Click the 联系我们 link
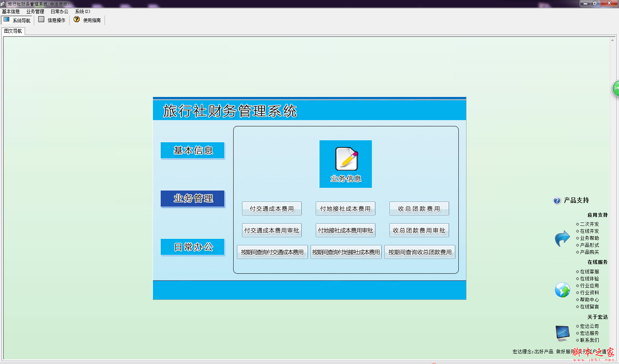Viewport: 619px width, 364px height. pos(589,340)
